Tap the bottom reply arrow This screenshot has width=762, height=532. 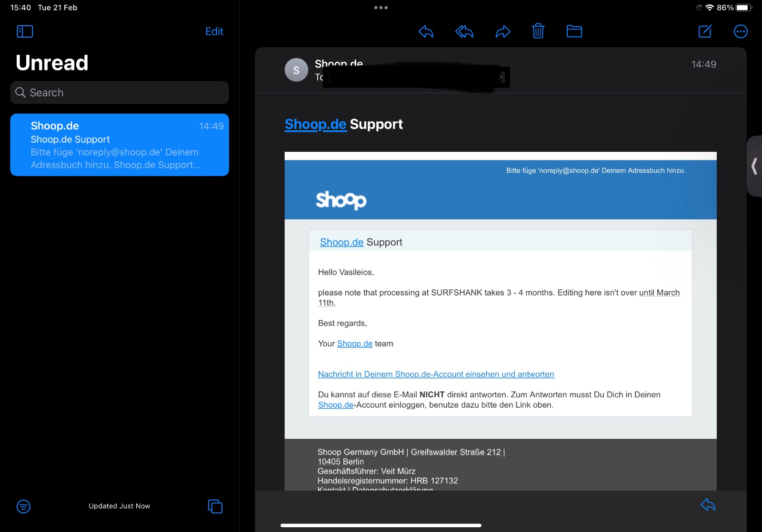coord(708,504)
